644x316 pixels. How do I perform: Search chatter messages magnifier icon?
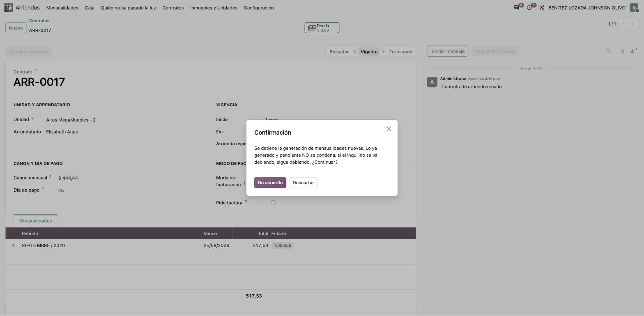(609, 51)
